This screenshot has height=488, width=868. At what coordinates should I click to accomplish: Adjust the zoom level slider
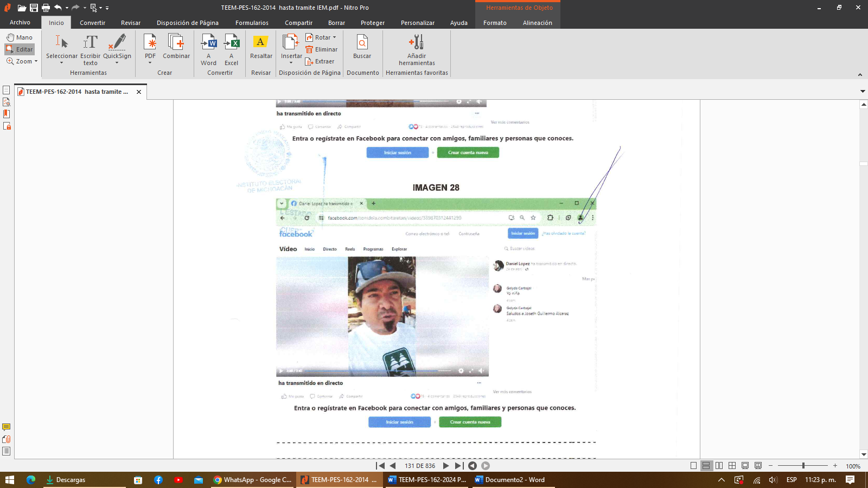[x=803, y=466]
